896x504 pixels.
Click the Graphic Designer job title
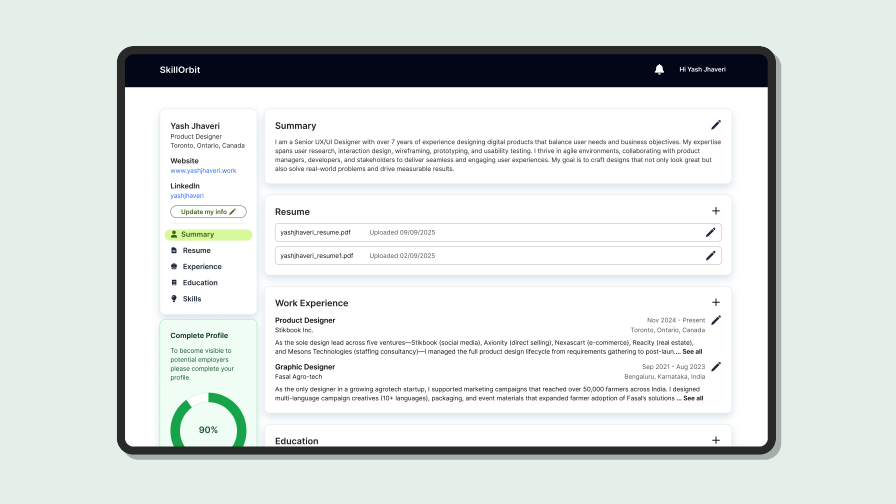tap(305, 367)
